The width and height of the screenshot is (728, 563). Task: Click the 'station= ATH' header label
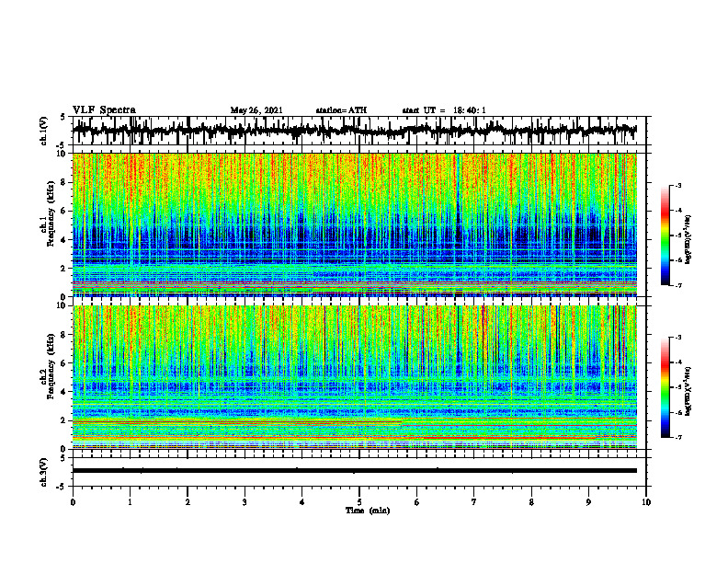tap(341, 110)
